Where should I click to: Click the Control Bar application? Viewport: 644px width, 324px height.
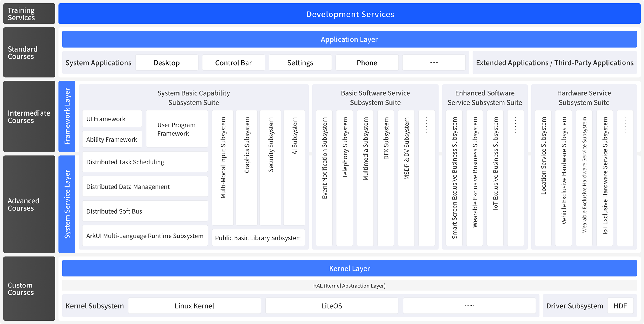(x=233, y=62)
